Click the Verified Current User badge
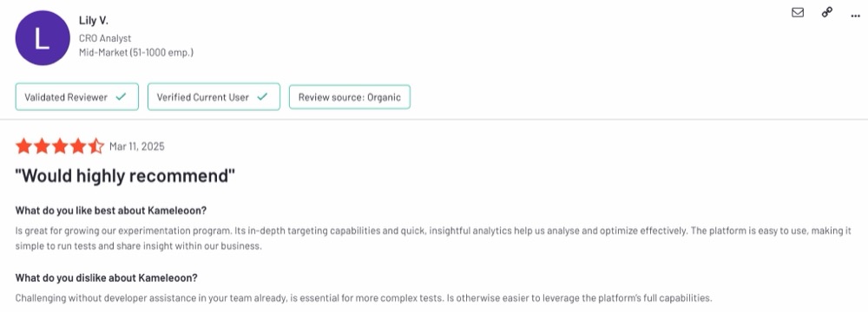 click(x=214, y=97)
